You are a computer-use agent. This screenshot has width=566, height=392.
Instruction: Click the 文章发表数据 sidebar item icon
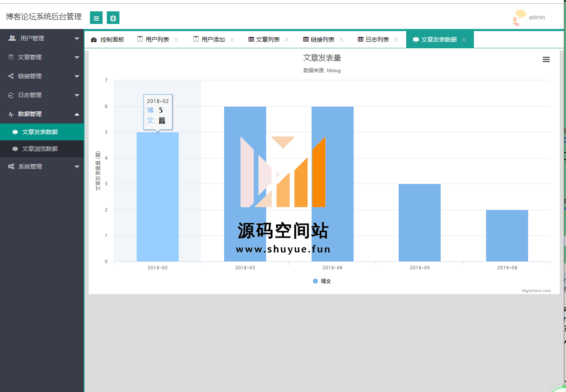(15, 132)
